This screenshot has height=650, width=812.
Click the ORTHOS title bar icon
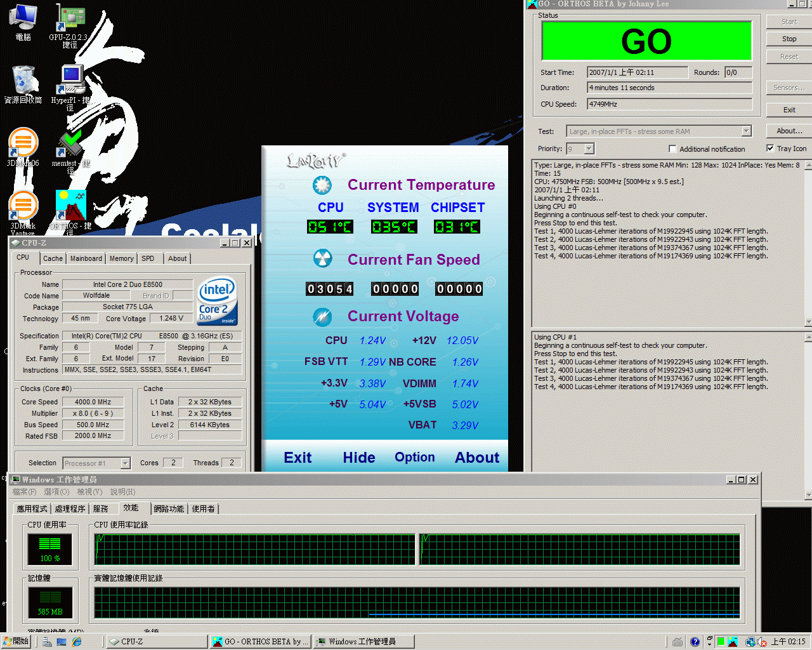click(x=532, y=4)
